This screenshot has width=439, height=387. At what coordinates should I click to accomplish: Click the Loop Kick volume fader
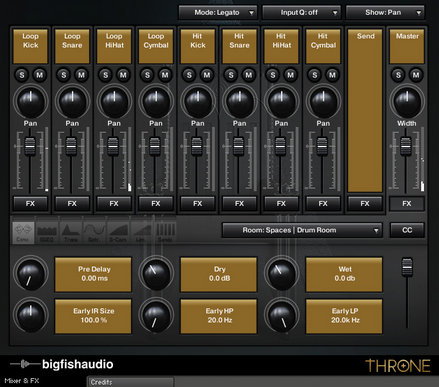tap(30, 146)
